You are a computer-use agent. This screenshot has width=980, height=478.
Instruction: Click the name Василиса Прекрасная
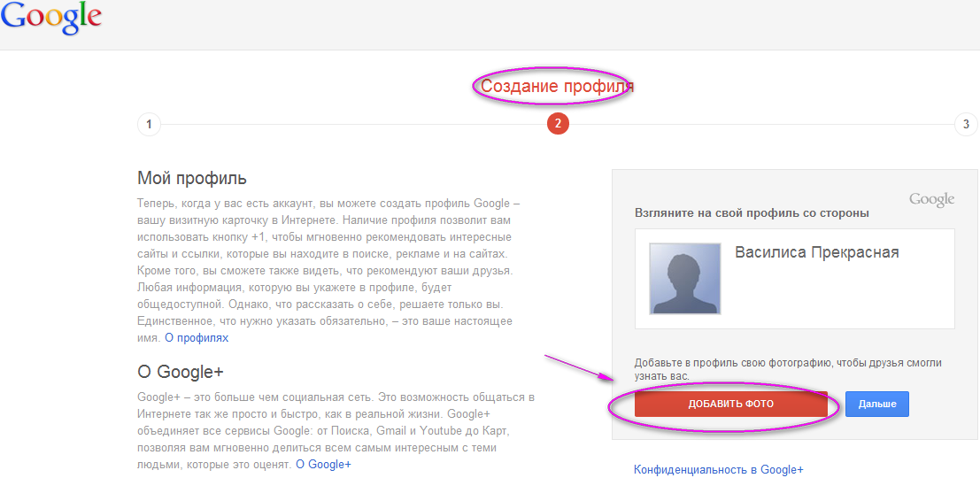point(817,252)
